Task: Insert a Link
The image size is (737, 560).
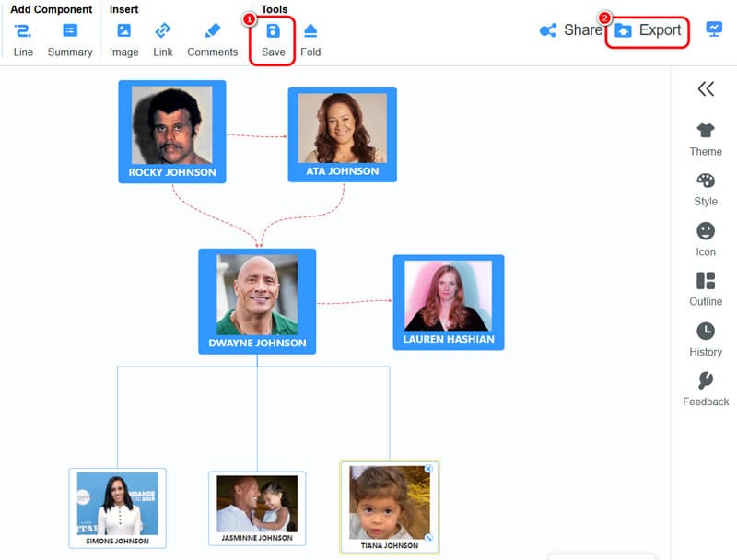Action: pos(163,41)
